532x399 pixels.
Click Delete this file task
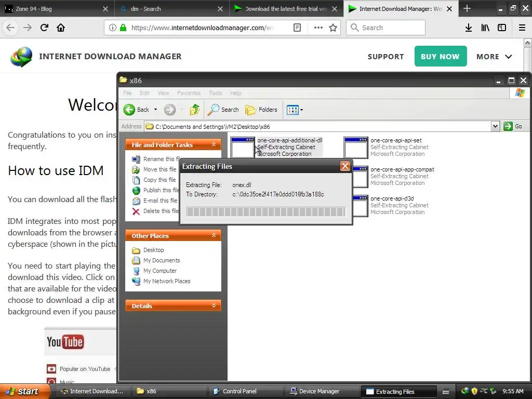point(156,211)
